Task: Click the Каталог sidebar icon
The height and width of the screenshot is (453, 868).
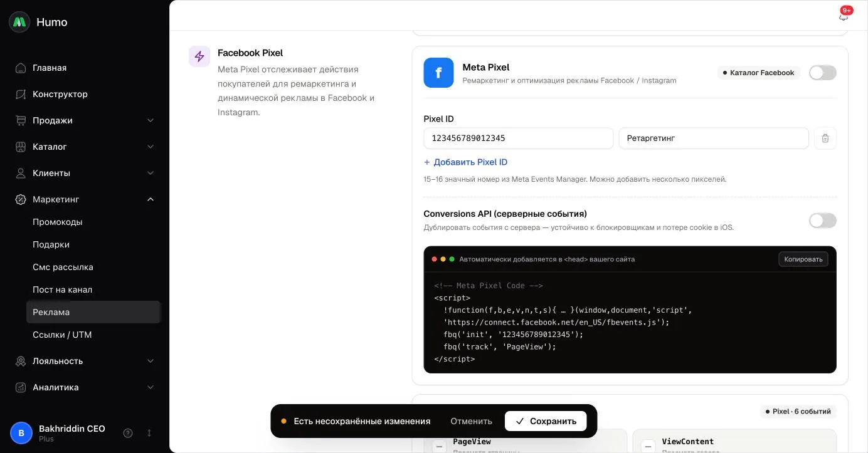Action: (x=21, y=147)
